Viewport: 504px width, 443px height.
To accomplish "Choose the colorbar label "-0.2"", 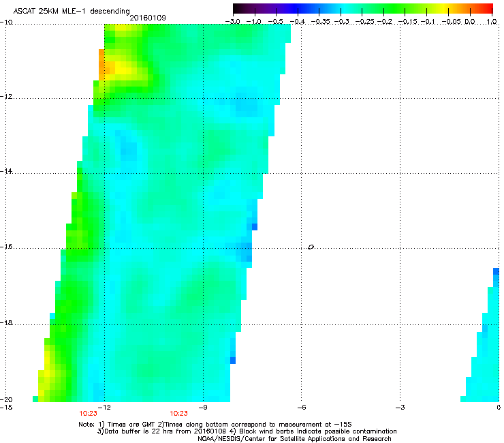I will coord(385,22).
